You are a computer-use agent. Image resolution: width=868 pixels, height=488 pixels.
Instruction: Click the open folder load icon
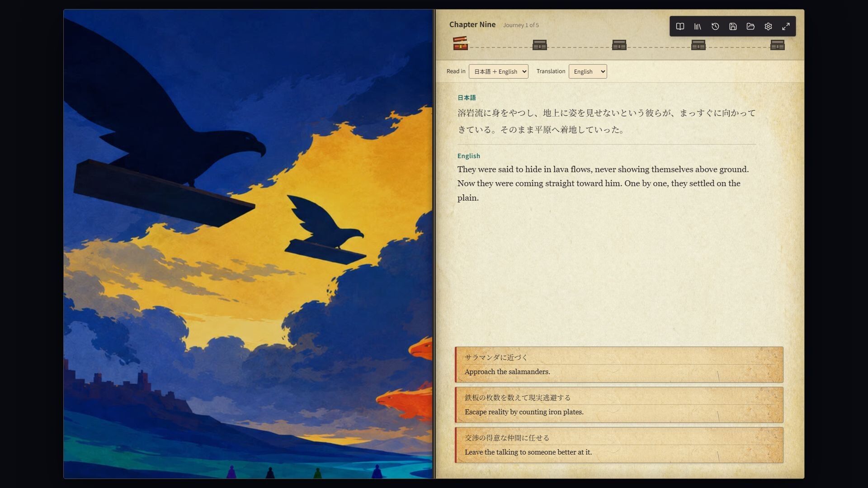click(750, 27)
